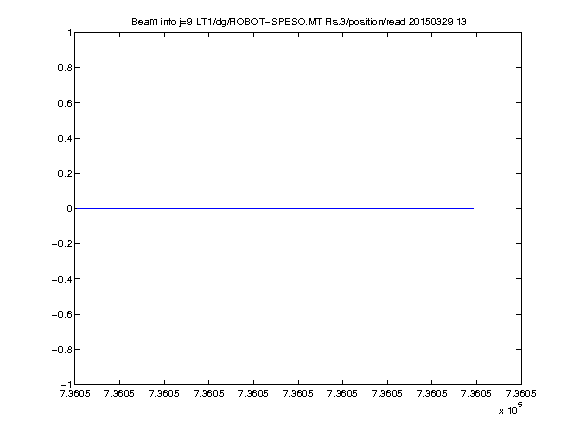Select the blue horizontal data line
This screenshot has height=432, width=576.
click(x=274, y=208)
